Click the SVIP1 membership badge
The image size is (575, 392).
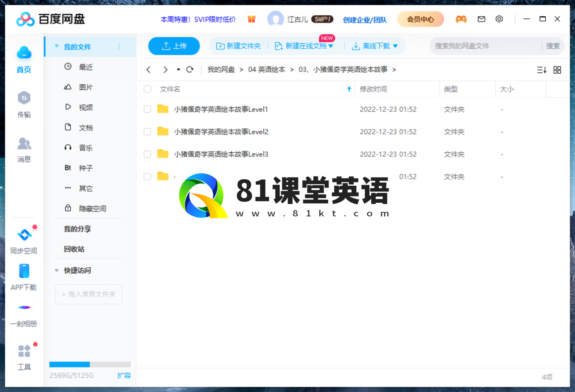322,19
